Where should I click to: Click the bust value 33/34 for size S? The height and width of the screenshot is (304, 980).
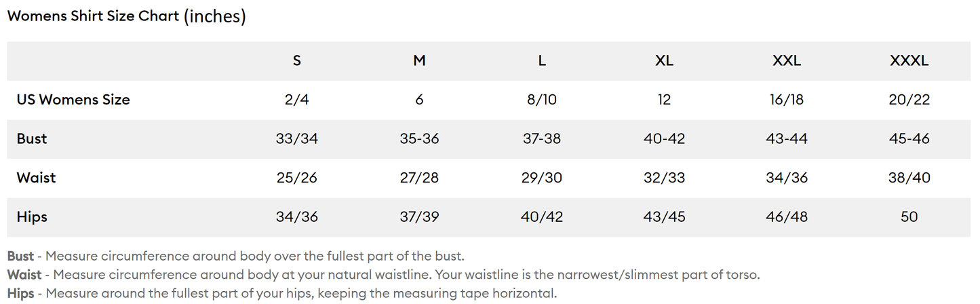coord(297,139)
